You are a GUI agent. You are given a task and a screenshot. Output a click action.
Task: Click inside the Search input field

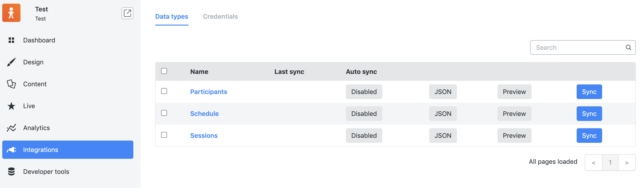[x=575, y=47]
